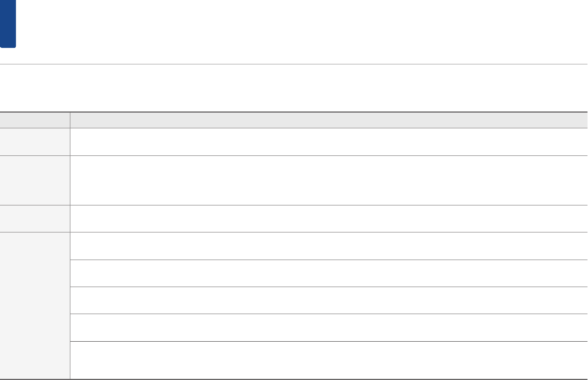Click inside the tall second row's wide right cell
The width and height of the screenshot is (588, 380).
pyautogui.click(x=328, y=180)
